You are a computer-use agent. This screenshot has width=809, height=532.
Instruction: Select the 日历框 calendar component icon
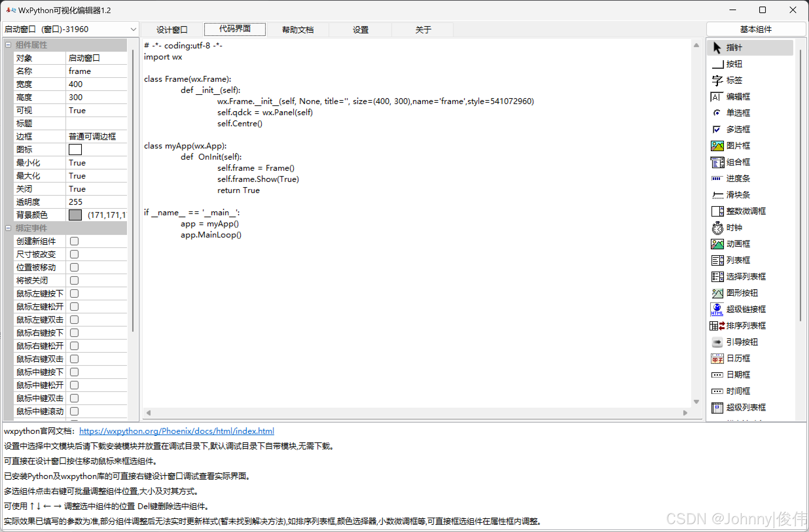pos(717,358)
